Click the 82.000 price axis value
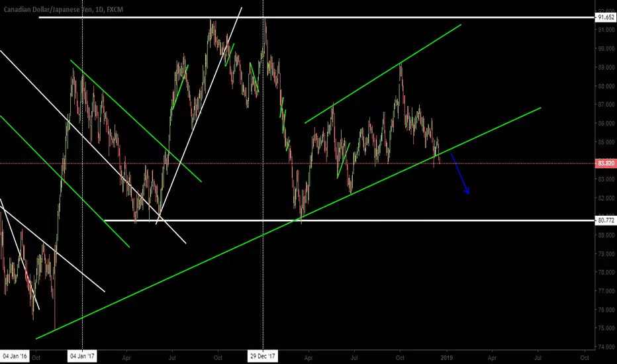The image size is (617, 364). pos(606,198)
